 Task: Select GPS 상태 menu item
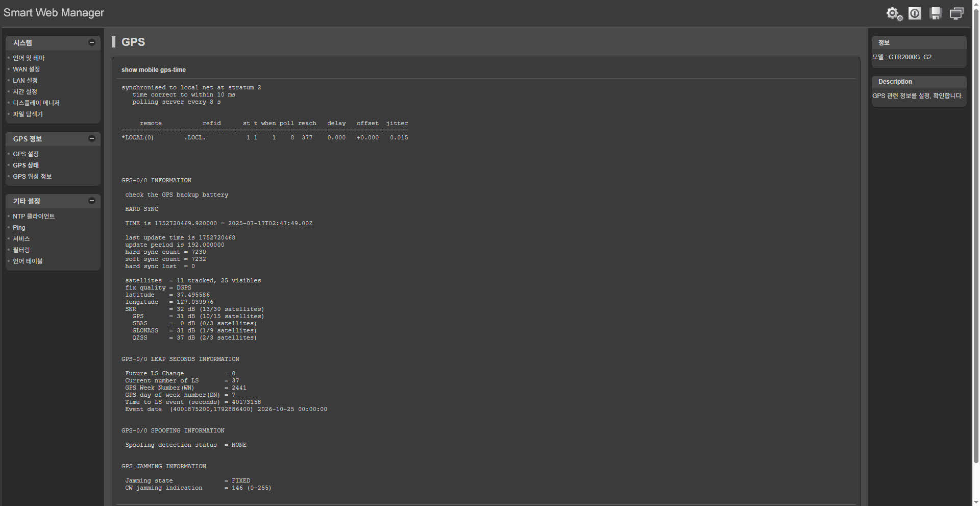(26, 165)
